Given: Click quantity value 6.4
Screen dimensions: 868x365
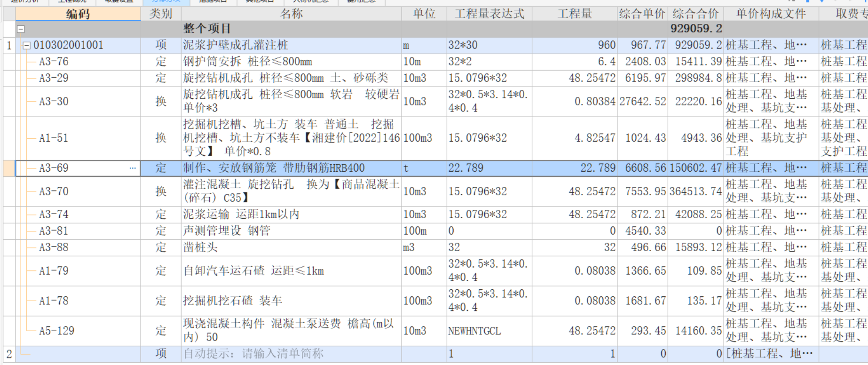Looking at the screenshot, I should tap(575, 62).
